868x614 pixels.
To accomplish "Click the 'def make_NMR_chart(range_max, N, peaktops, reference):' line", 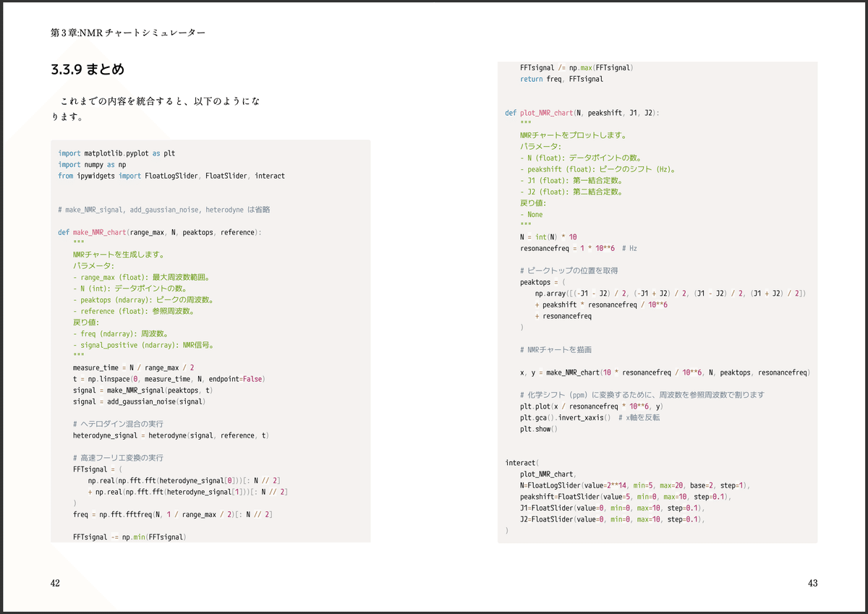I will coord(160,232).
